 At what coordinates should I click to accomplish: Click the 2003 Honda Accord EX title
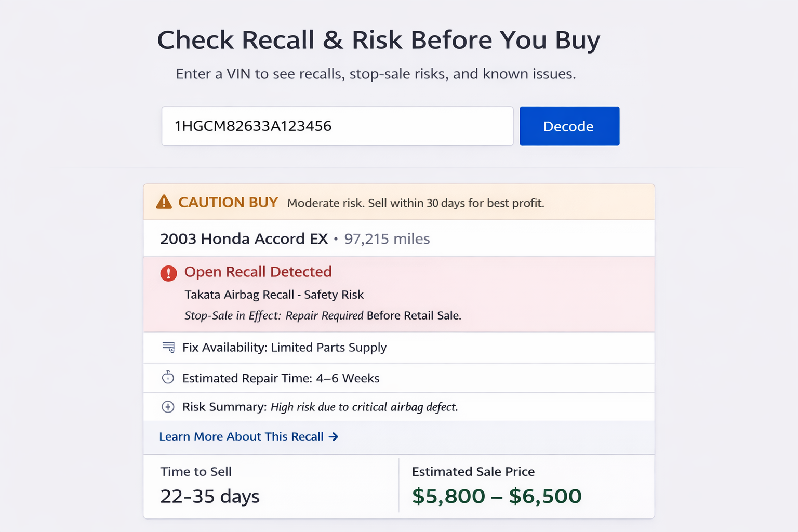pyautogui.click(x=244, y=239)
